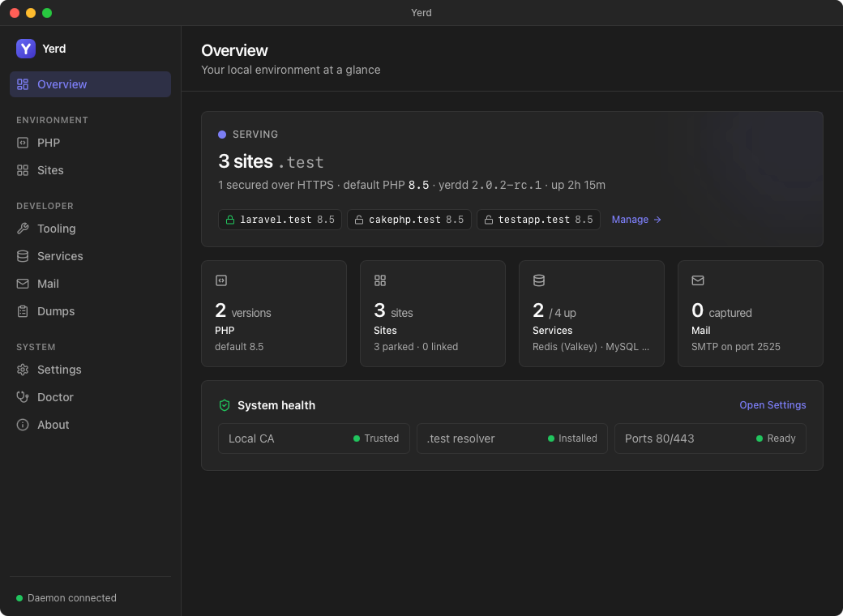Click the grid icon on Sites card
Screen dimensions: 843x616
pos(380,280)
